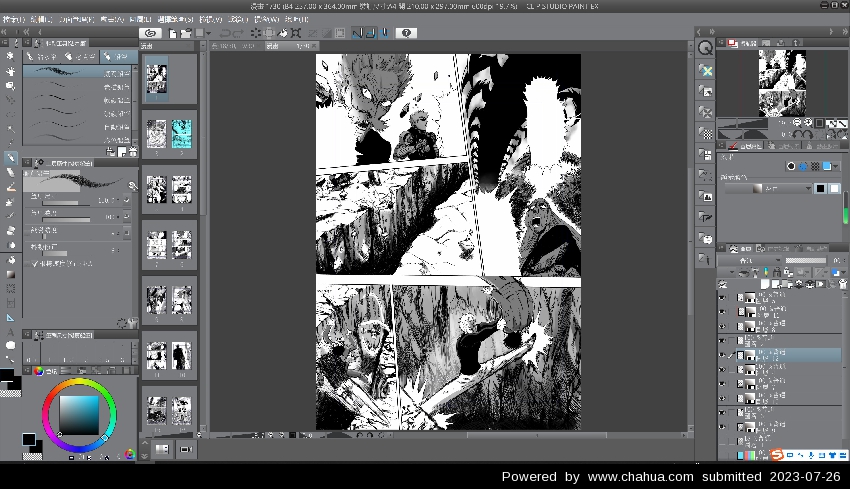Viewport: 850px width, 489px height.
Task: Toggle Snap to Grid in command bar
Action: [384, 33]
